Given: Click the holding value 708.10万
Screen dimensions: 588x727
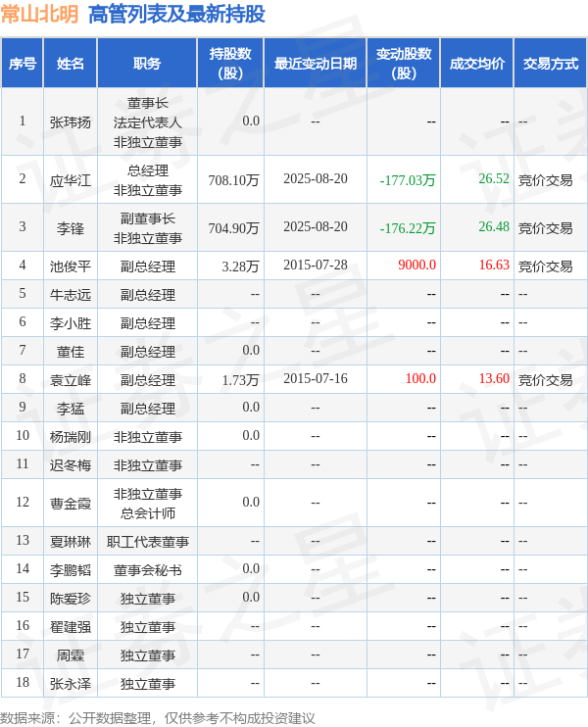Looking at the screenshot, I should click(233, 180).
